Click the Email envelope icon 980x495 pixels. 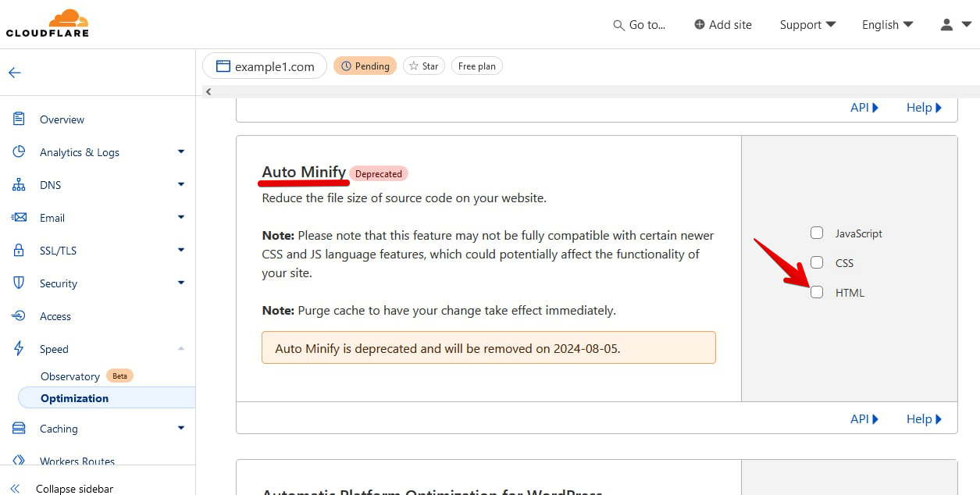tap(19, 218)
